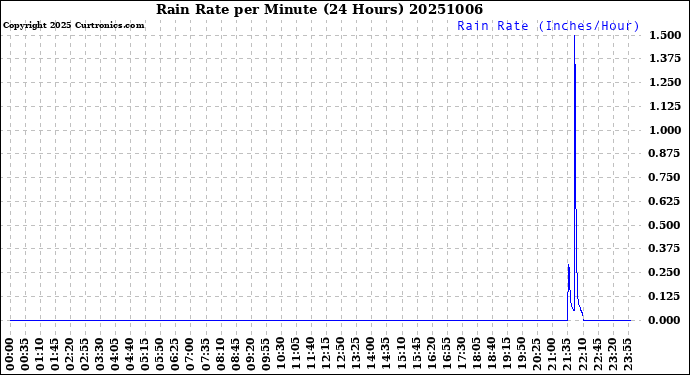Click the 00:00 time label
The image size is (690, 375).
pyautogui.click(x=10, y=355)
